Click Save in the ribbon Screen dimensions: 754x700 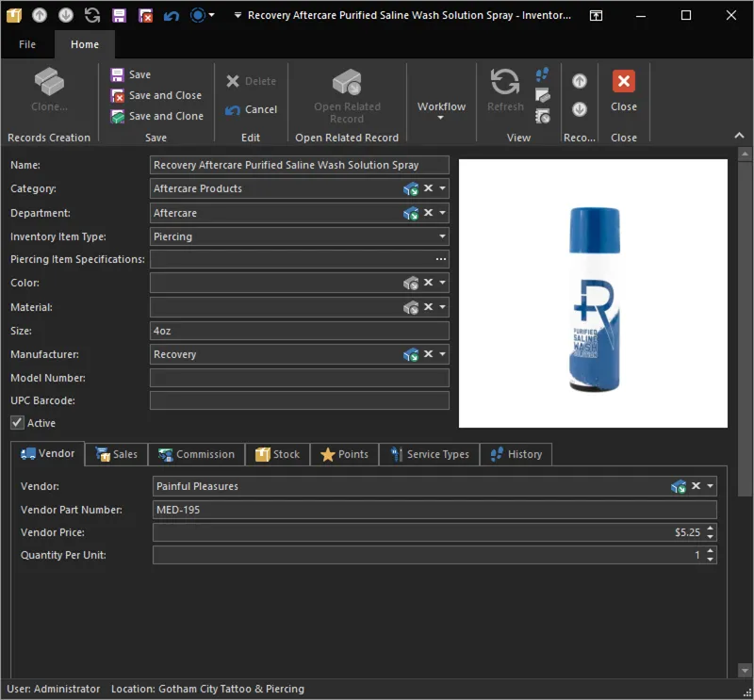(x=131, y=74)
